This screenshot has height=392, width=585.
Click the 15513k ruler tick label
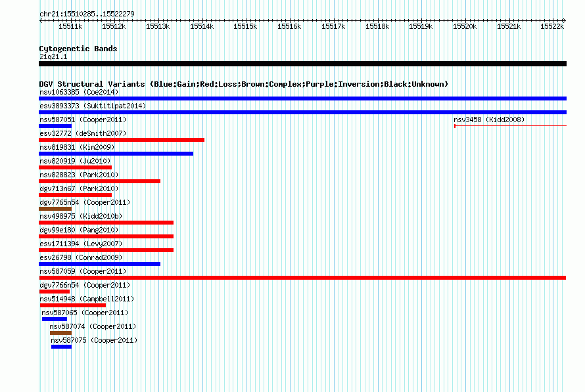point(158,26)
